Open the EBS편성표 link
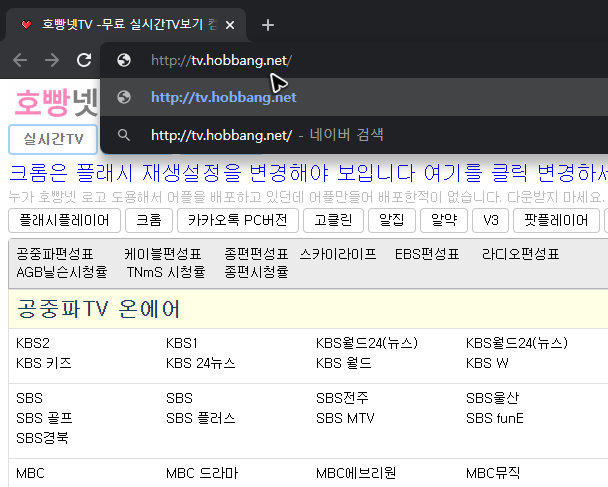 tap(427, 254)
